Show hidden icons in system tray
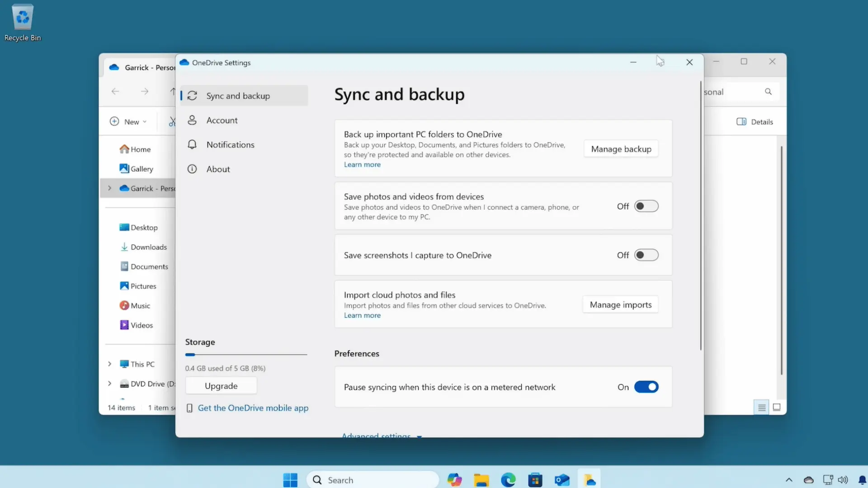The height and width of the screenshot is (488, 868). click(x=789, y=480)
